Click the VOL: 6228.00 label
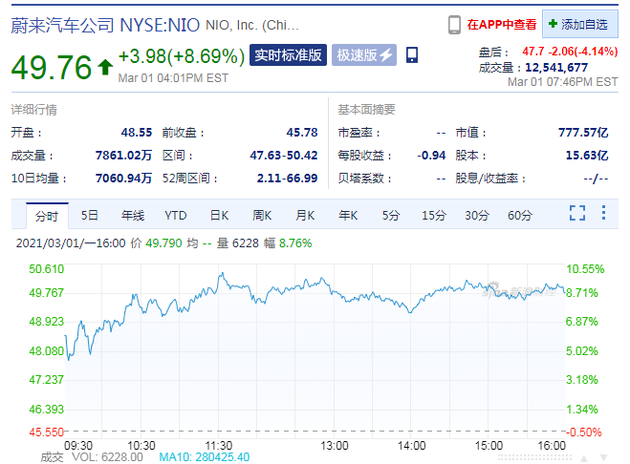Viewport: 630px width, 464px height. (107, 457)
